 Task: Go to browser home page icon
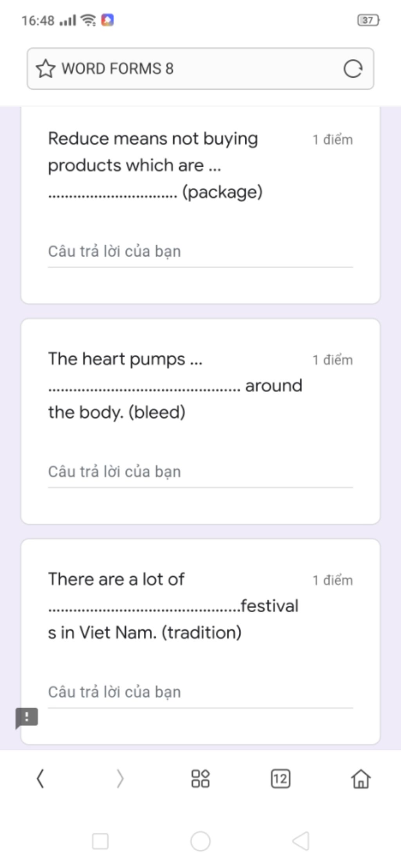click(x=361, y=778)
